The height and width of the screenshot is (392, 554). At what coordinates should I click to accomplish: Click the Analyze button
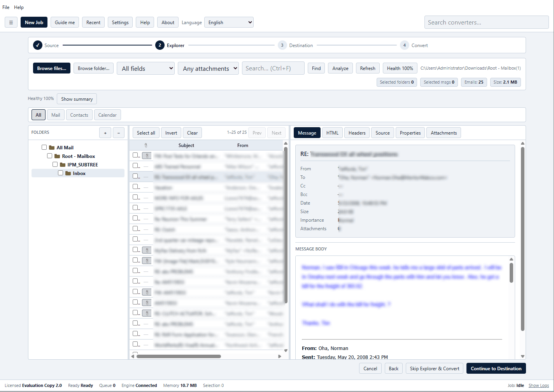click(340, 68)
